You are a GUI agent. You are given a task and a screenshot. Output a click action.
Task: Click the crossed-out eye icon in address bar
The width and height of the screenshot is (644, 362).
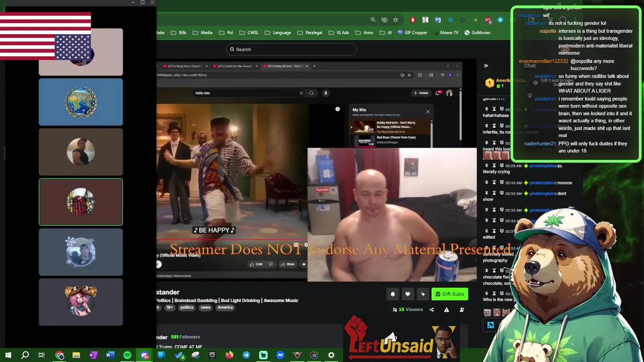point(384,20)
